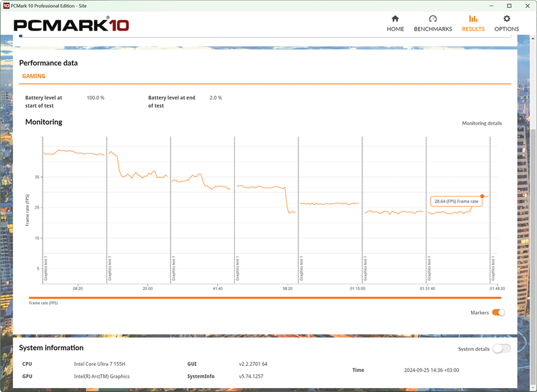Click the GPU label in System information

27,376
